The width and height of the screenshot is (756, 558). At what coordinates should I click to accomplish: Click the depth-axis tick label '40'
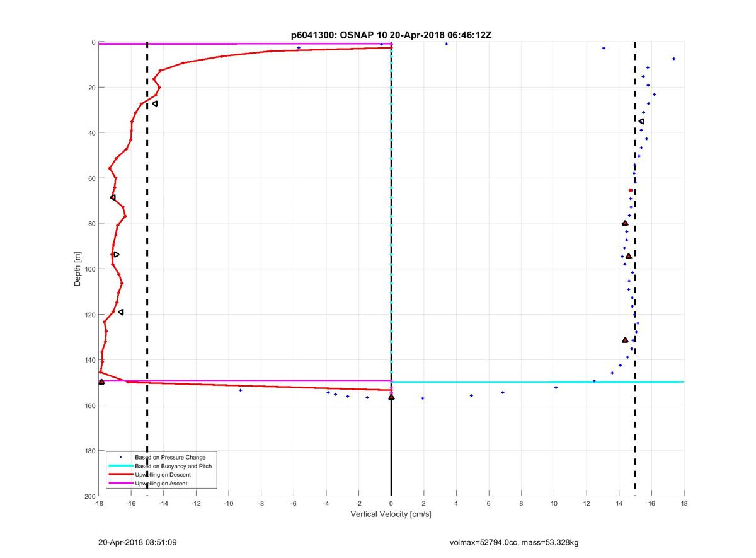tap(91, 132)
